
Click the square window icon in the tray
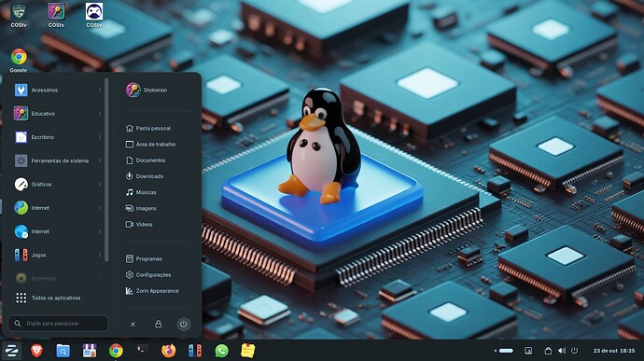pyautogui.click(x=528, y=351)
